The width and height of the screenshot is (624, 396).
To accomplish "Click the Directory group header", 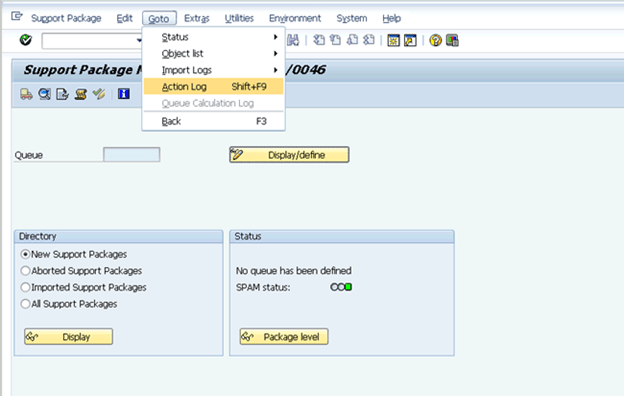I will [x=119, y=236].
